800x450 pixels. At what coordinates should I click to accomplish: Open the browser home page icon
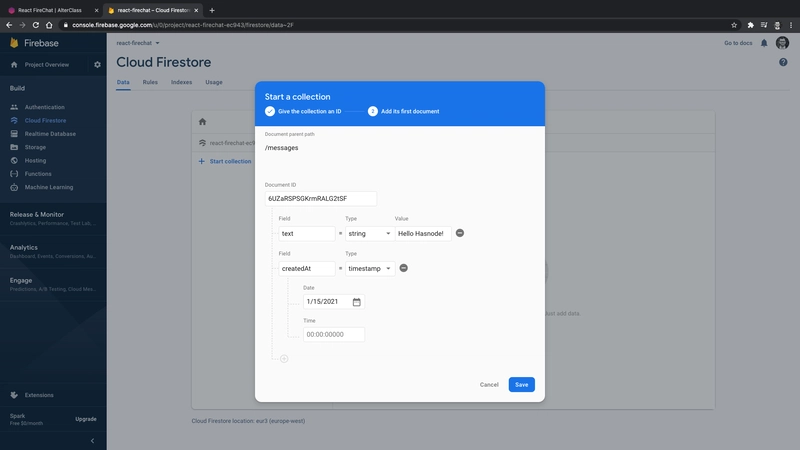point(49,25)
